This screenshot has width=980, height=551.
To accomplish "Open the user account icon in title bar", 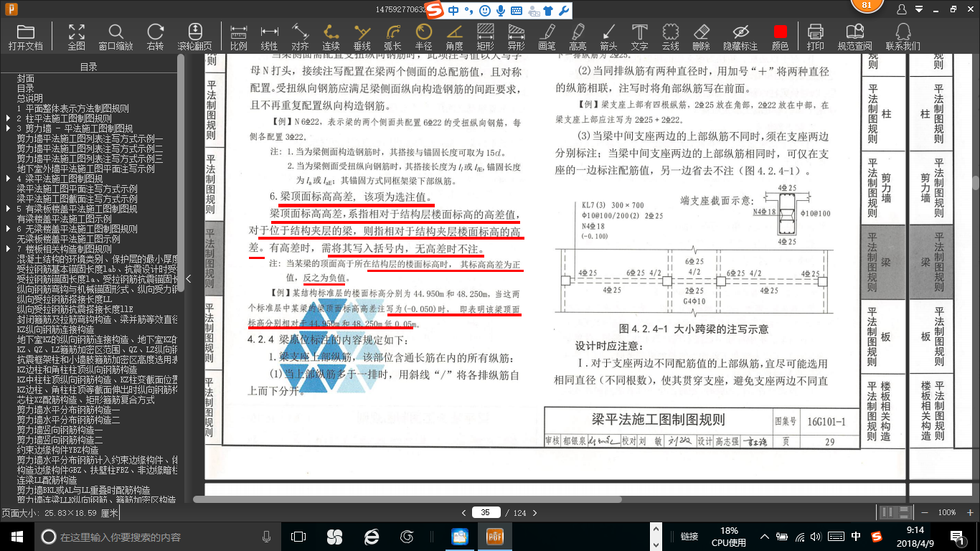I will pos(901,10).
